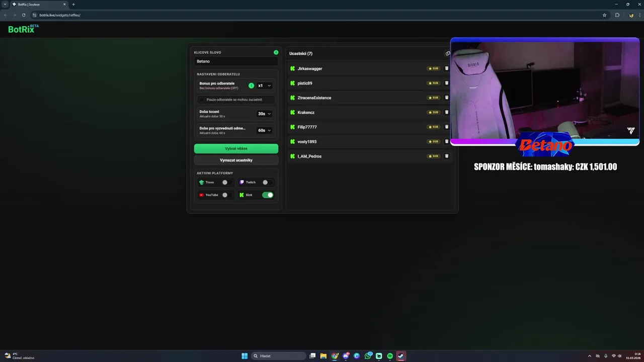This screenshot has width=644, height=362.
Task: Go back in browser history
Action: click(x=6, y=15)
